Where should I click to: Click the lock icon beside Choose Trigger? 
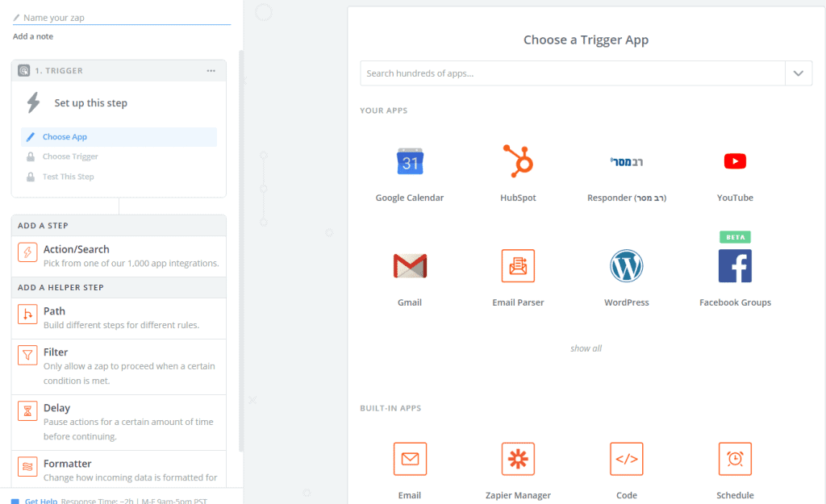[x=31, y=157]
